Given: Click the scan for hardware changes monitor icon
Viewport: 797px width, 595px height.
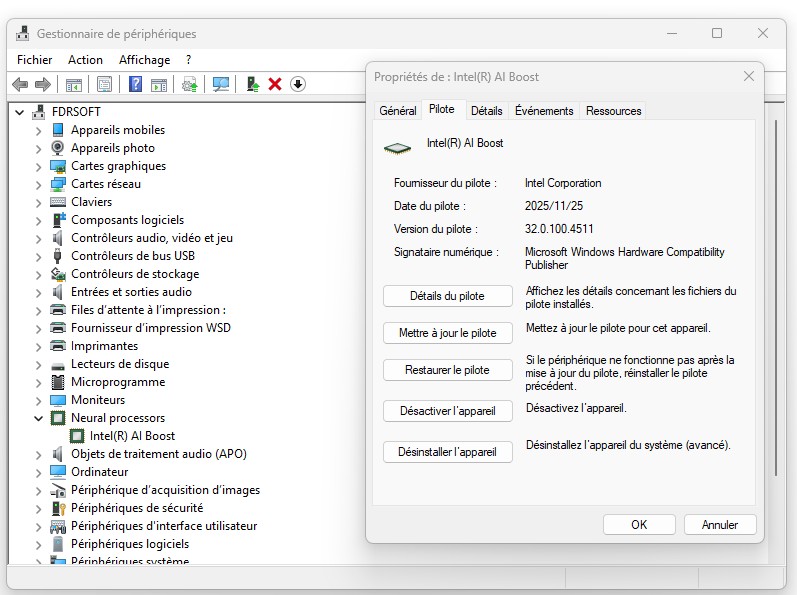Looking at the screenshot, I should pos(221,85).
